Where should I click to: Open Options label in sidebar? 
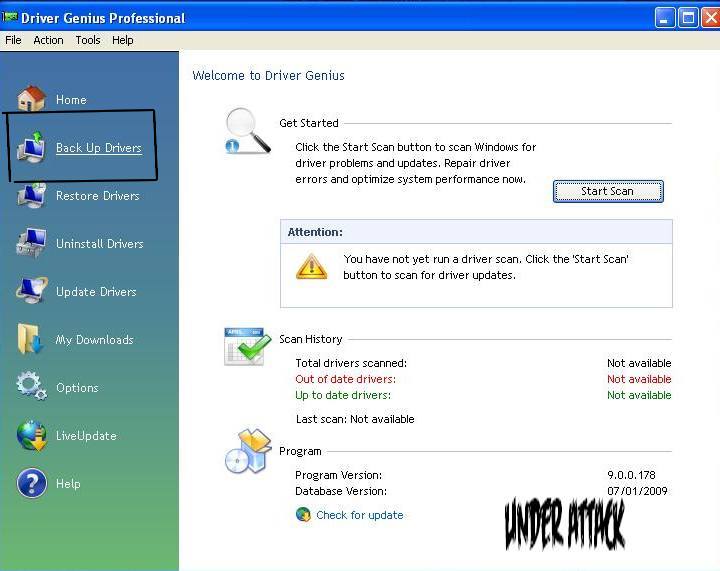click(77, 388)
